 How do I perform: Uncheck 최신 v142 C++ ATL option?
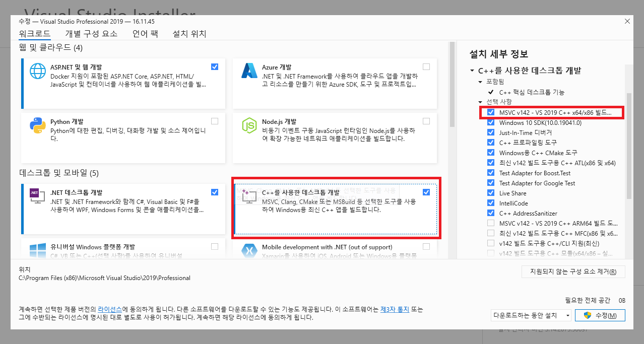(491, 163)
